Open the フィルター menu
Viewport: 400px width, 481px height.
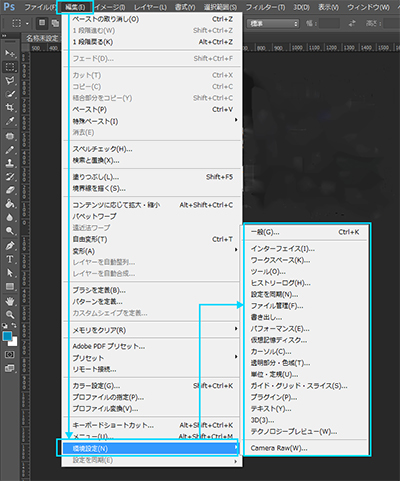pos(265,7)
